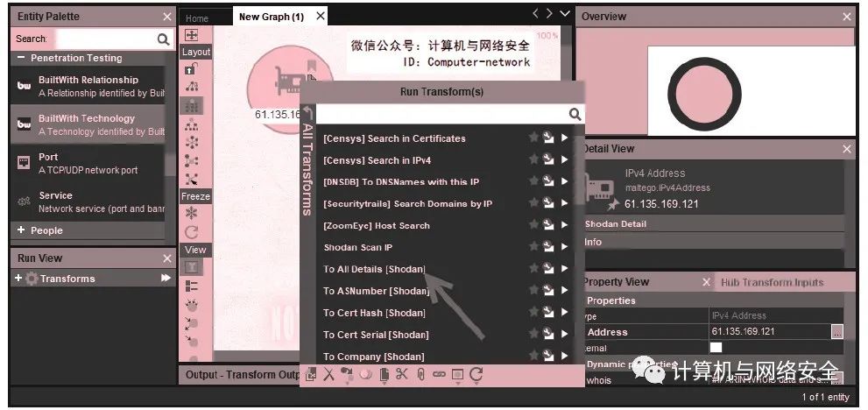This screenshot has width=868, height=410.
Task: Click the scissors cut icon in context toolbar
Action: [x=402, y=375]
